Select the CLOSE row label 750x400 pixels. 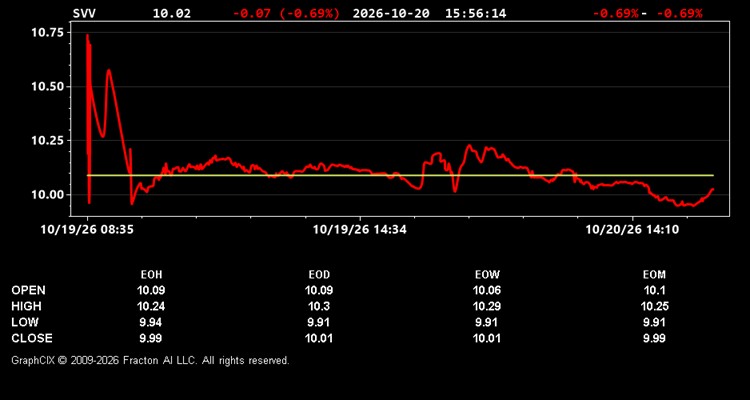click(32, 338)
